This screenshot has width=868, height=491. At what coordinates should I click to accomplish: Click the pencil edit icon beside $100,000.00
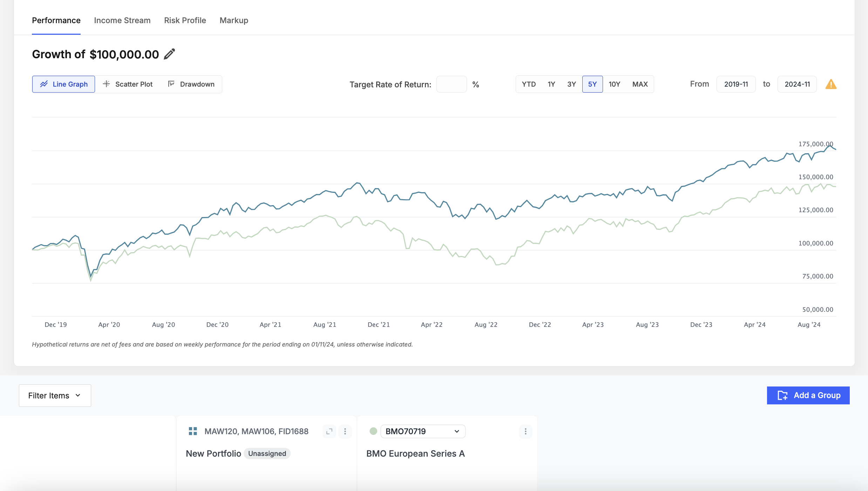click(x=169, y=54)
